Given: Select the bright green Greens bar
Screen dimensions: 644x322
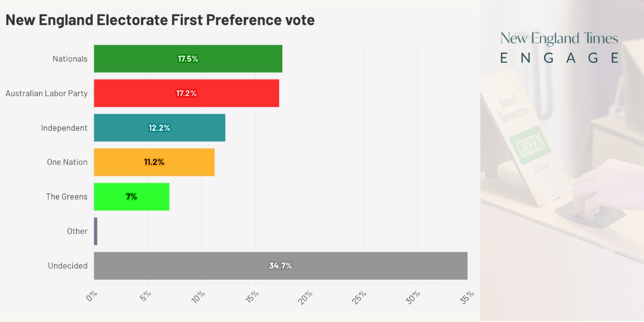Looking at the screenshot, I should [x=131, y=196].
